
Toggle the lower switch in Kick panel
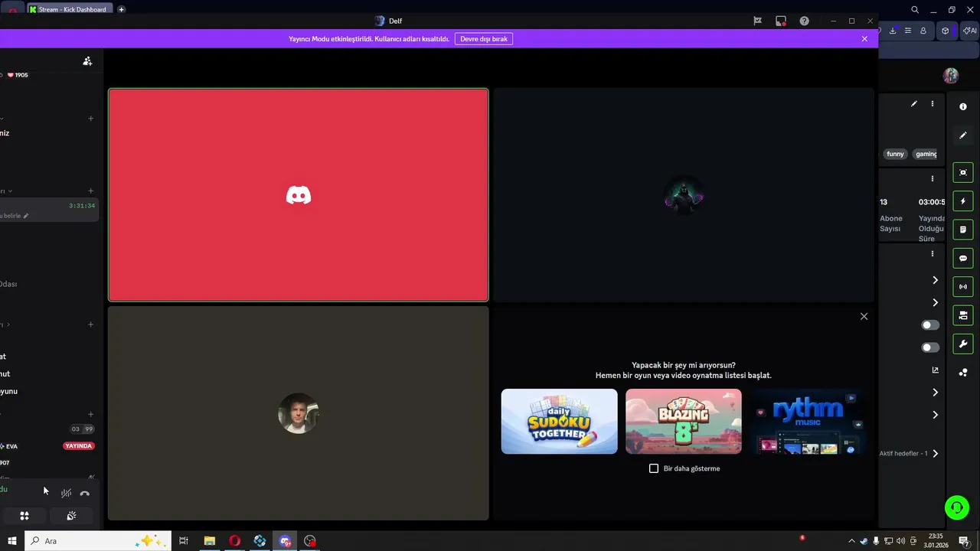pyautogui.click(x=930, y=347)
